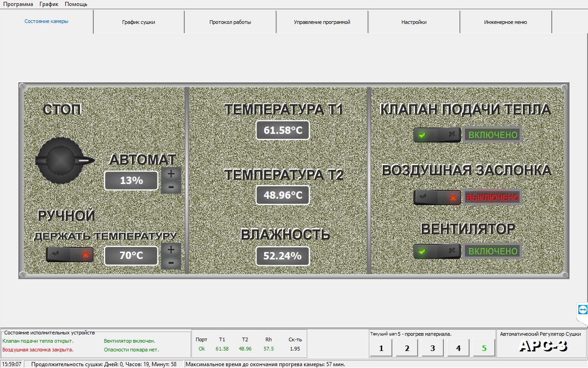588x368 pixels.
Task: Click the Максимальное время до окончания прогрева text
Action: point(266,364)
